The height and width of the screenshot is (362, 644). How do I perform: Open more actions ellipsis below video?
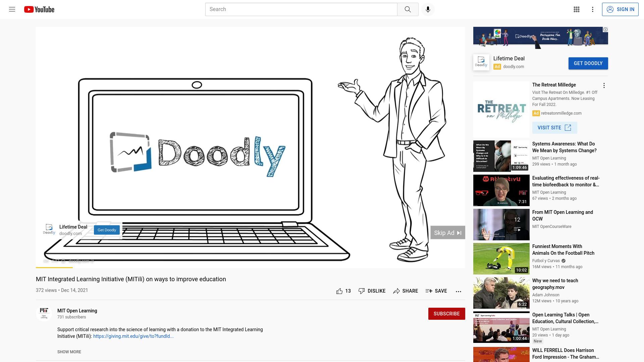pos(459,291)
